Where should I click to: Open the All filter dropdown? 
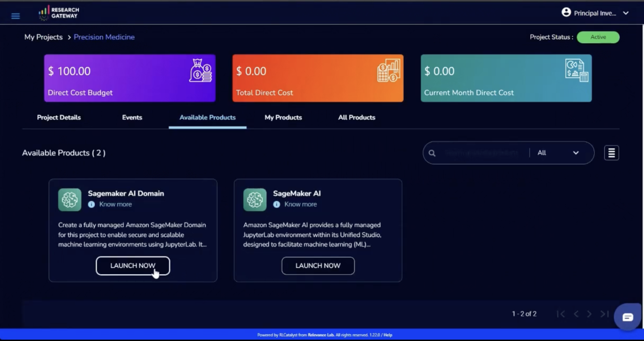point(558,153)
